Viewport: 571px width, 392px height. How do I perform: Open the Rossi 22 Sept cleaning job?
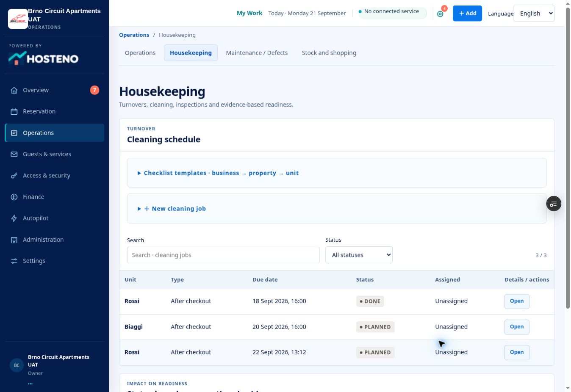coord(517,352)
